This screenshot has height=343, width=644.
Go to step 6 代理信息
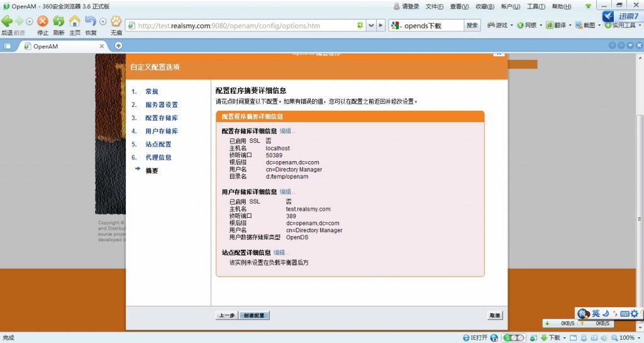pos(158,157)
